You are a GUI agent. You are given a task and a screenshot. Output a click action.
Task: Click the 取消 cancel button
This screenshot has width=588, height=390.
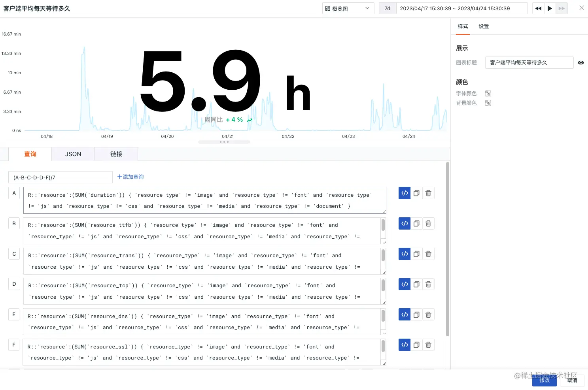tap(572, 380)
